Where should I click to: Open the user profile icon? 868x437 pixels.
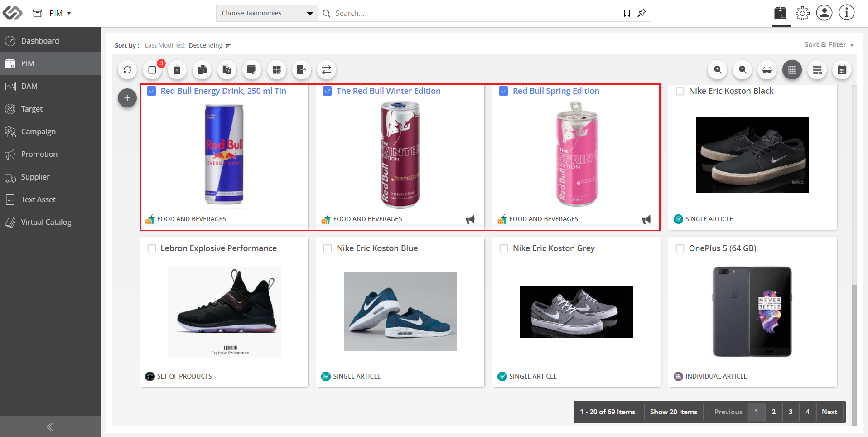pos(824,13)
